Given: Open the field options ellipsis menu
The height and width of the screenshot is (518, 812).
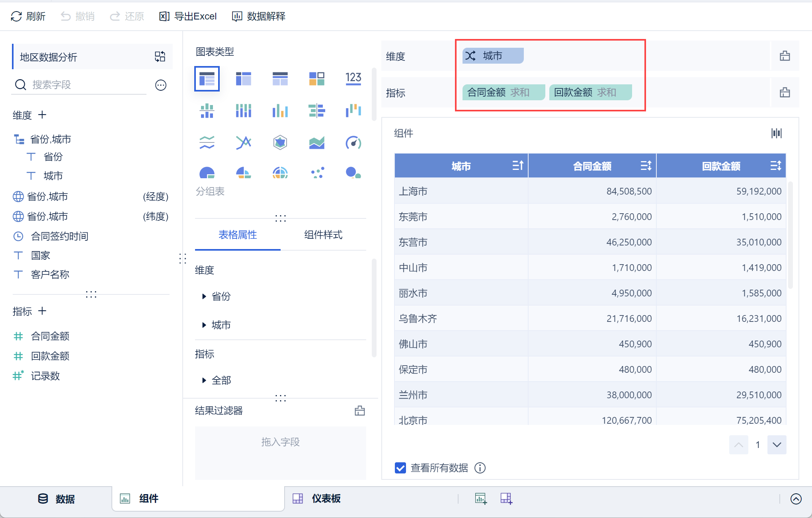Looking at the screenshot, I should pyautogui.click(x=161, y=85).
